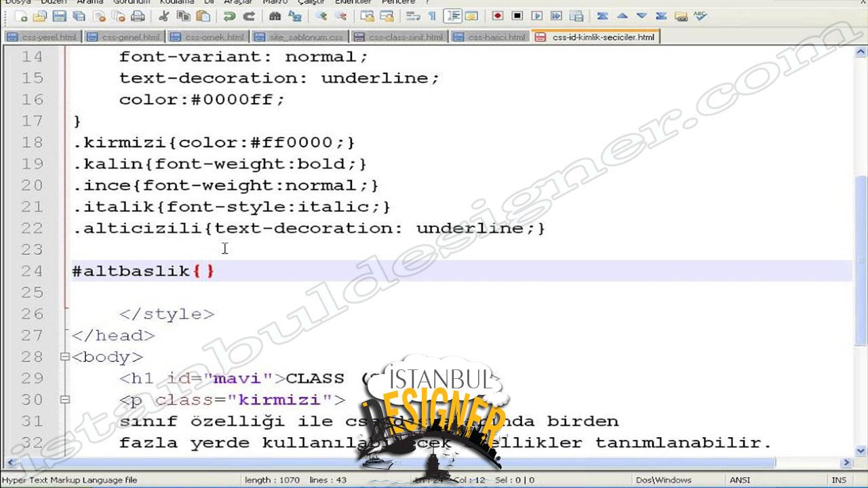Copy the selection using the toolbar
The height and width of the screenshot is (488, 868).
click(x=183, y=16)
